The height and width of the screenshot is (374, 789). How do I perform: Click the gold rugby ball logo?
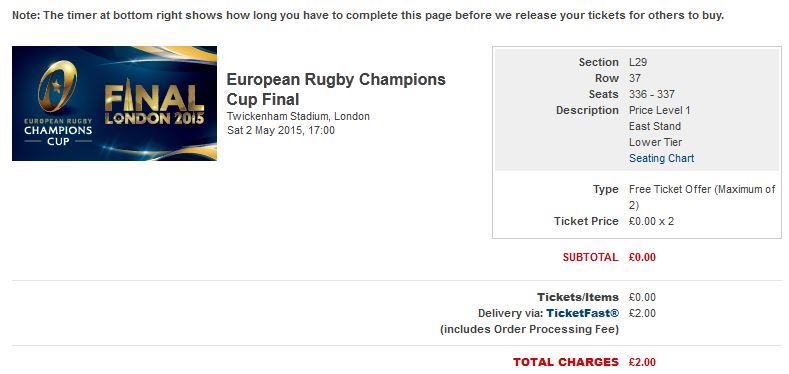click(57, 86)
